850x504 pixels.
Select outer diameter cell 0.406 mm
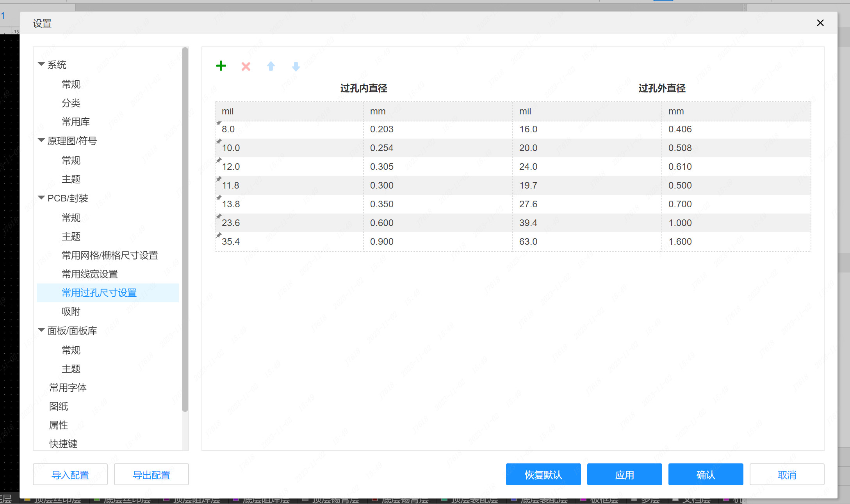(x=736, y=129)
